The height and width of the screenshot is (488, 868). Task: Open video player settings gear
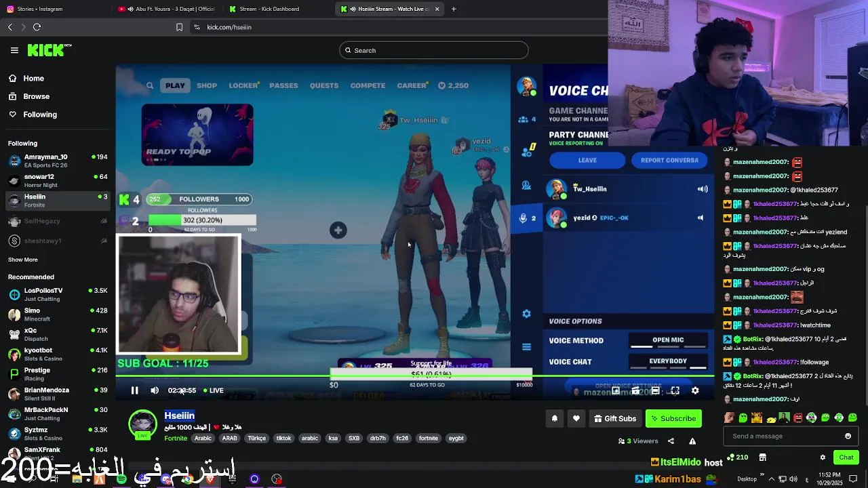695,390
